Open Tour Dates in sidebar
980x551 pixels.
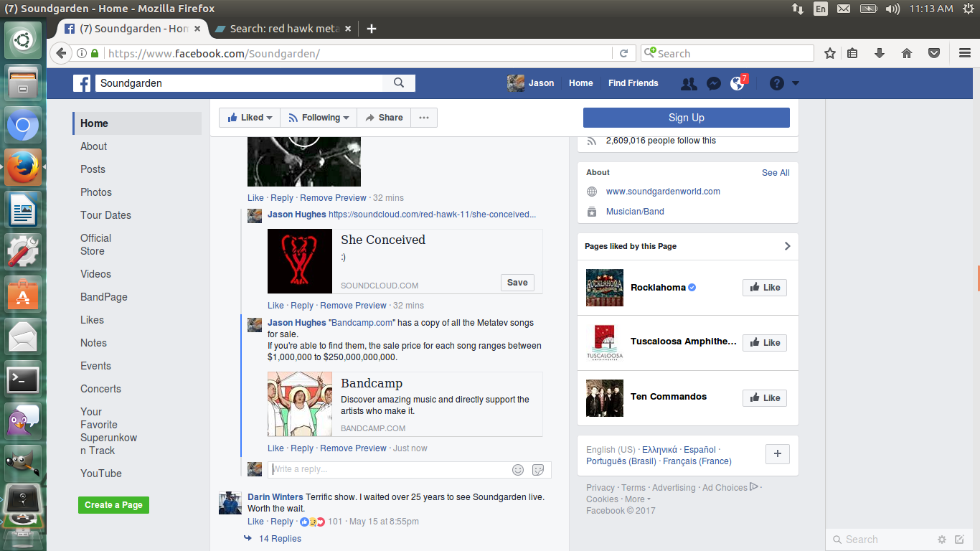(105, 215)
